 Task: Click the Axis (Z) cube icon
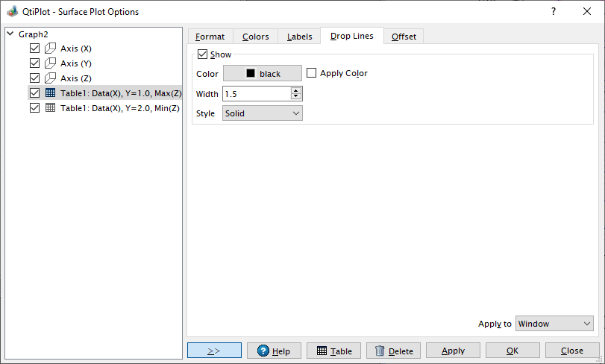(51, 78)
